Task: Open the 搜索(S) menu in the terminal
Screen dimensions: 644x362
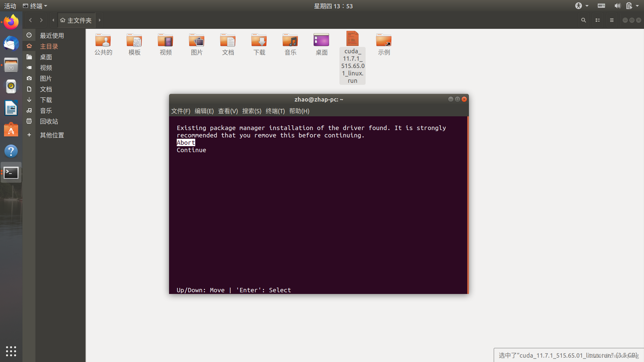Action: click(x=252, y=111)
